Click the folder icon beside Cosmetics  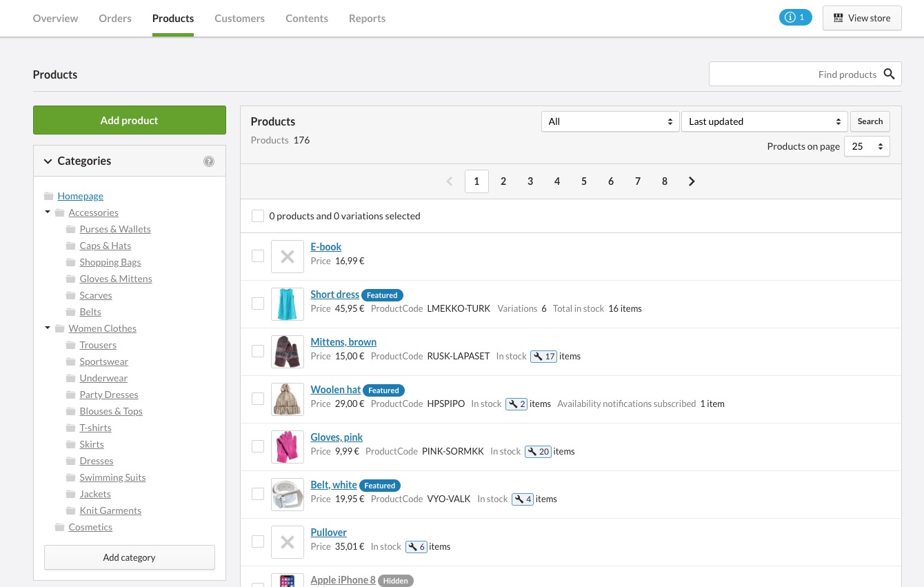click(59, 528)
